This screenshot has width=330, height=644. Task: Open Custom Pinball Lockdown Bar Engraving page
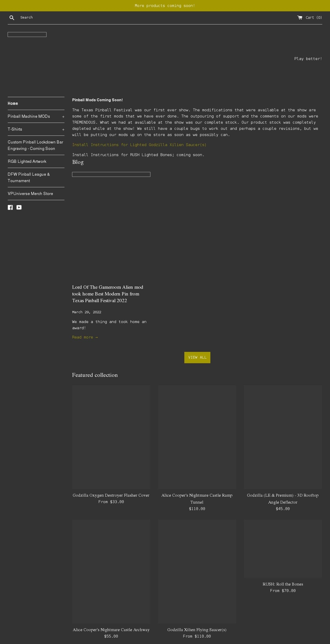(x=36, y=145)
